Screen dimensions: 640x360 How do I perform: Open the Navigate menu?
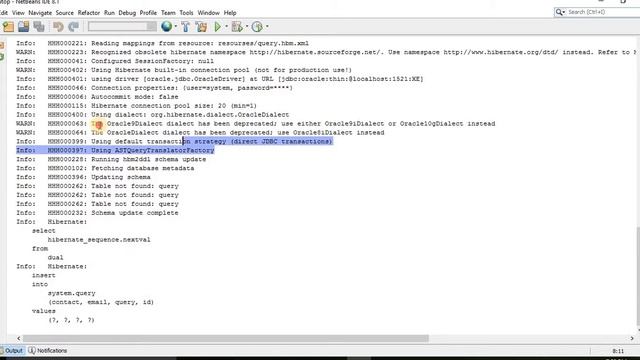40,13
